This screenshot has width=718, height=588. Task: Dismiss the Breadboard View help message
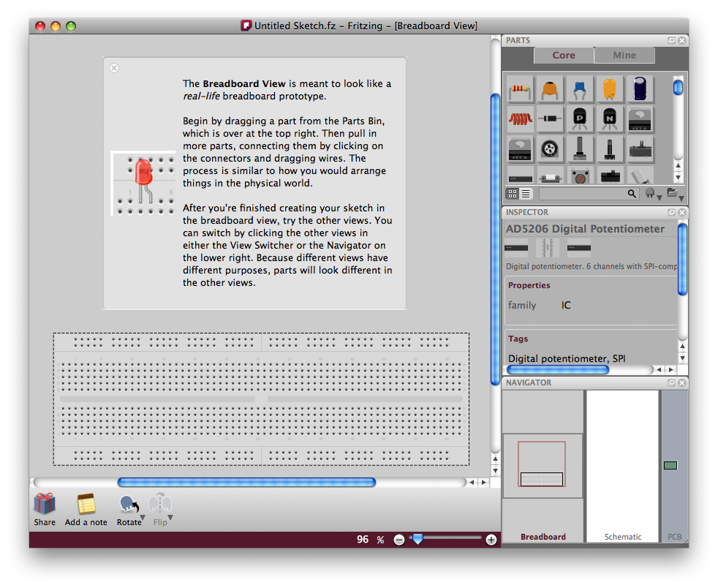click(114, 68)
